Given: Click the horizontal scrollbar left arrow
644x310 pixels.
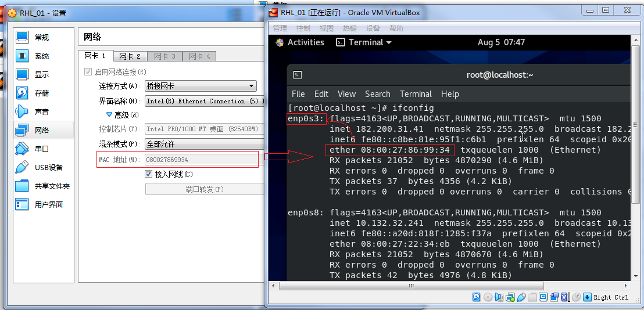Looking at the screenshot, I should coord(274,286).
